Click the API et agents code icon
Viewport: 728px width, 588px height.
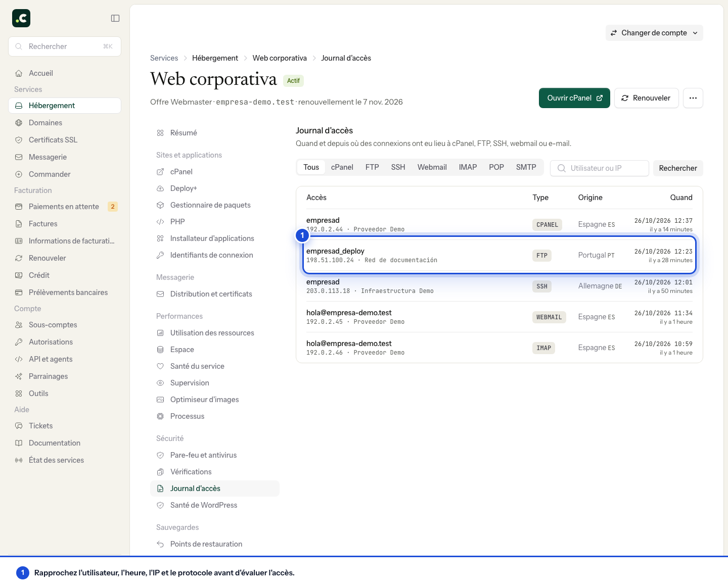[x=19, y=359]
